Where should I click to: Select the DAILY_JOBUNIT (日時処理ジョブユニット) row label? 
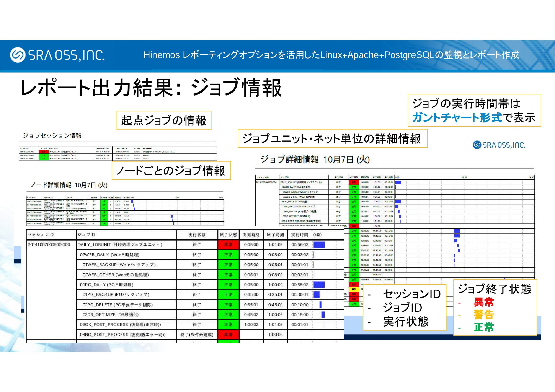(120, 245)
